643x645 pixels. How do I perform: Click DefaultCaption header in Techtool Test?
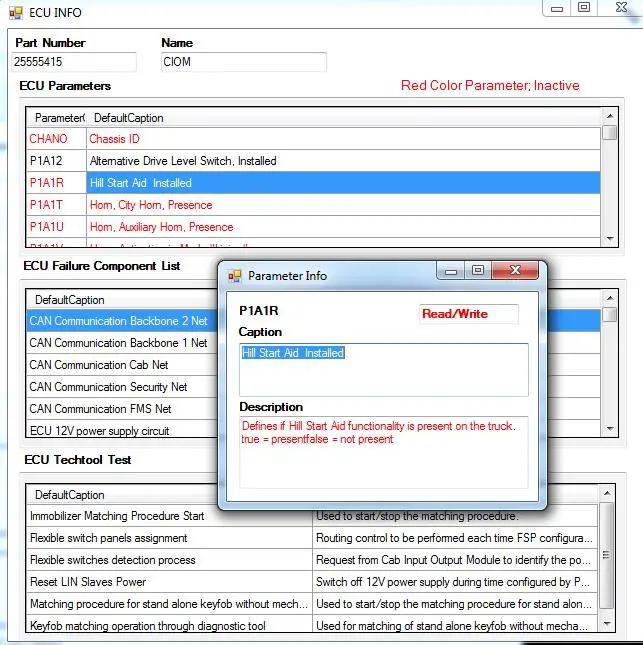point(122,494)
